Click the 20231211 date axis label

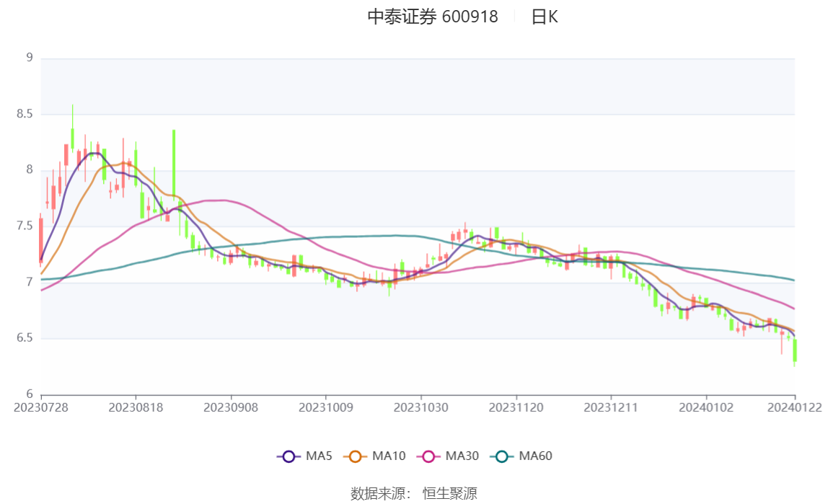click(x=611, y=408)
